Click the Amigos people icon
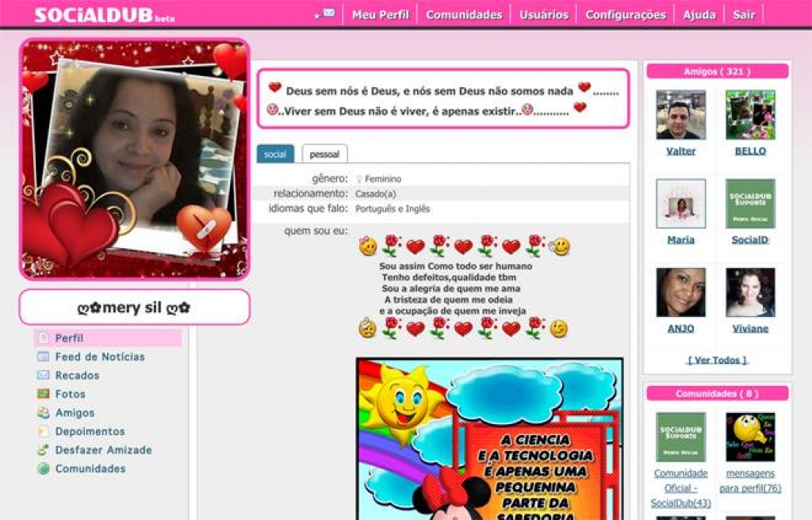This screenshot has height=520, width=812. [44, 413]
